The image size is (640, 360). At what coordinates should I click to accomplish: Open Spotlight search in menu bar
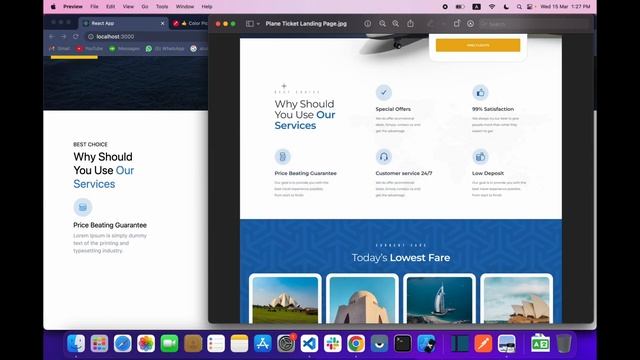click(519, 7)
